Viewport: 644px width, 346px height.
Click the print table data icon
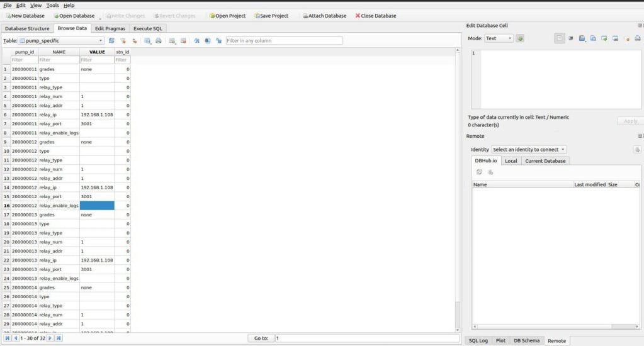[x=159, y=40]
